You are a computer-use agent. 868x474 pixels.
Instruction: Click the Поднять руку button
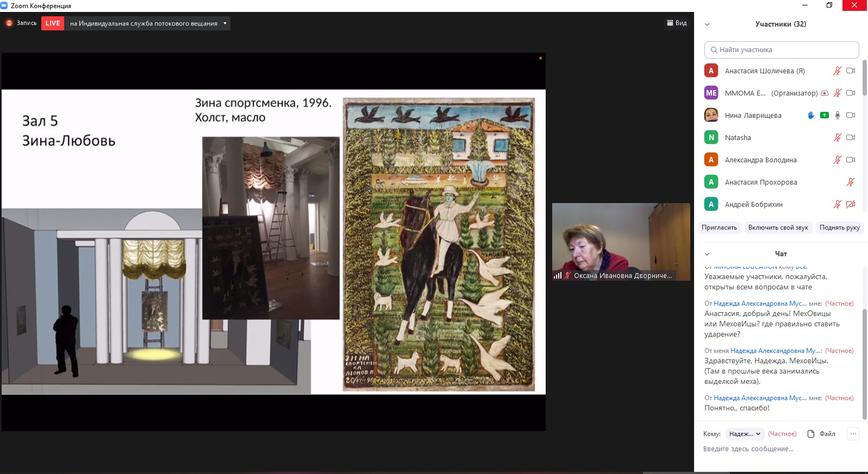[839, 227]
